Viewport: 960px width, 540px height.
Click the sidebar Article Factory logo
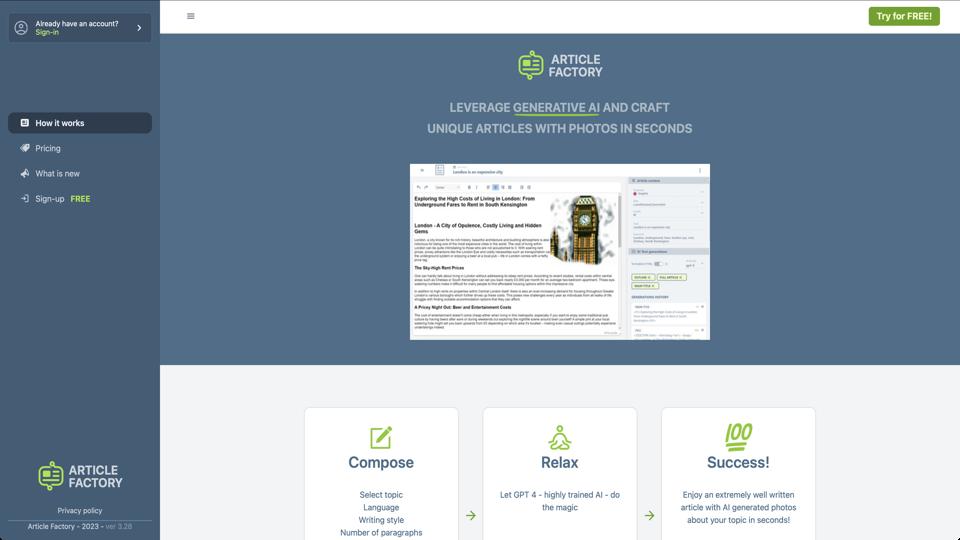[80, 476]
